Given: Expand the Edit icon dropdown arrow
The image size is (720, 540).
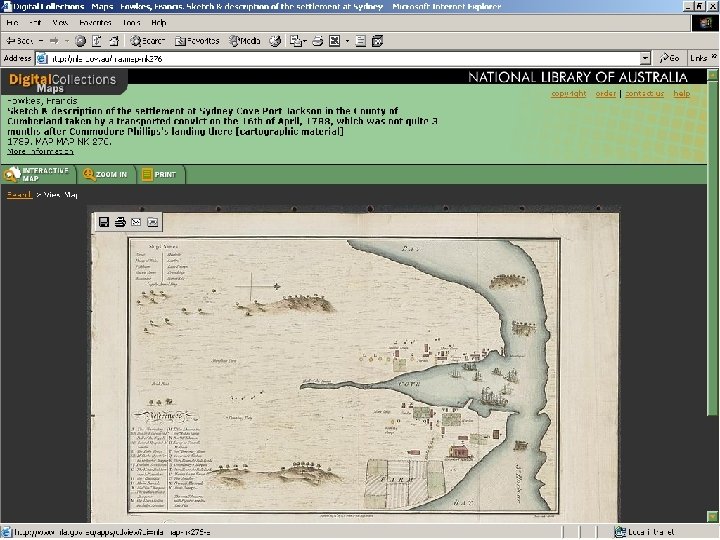Looking at the screenshot, I should click(x=347, y=41).
